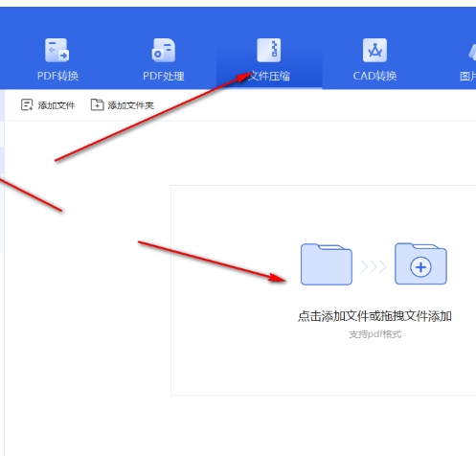
Task: Click the 支持pdf格式 hint text
Action: point(374,334)
